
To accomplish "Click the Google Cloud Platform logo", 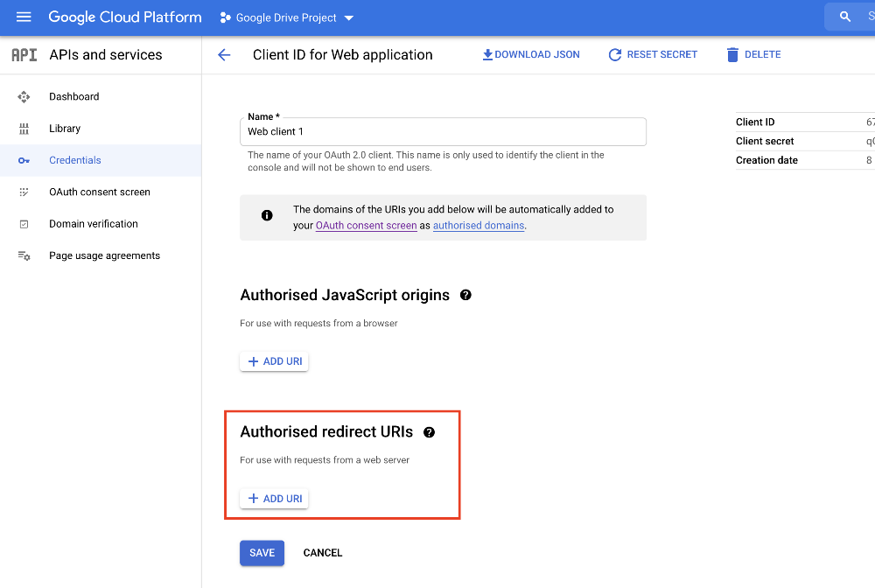I will [x=125, y=17].
